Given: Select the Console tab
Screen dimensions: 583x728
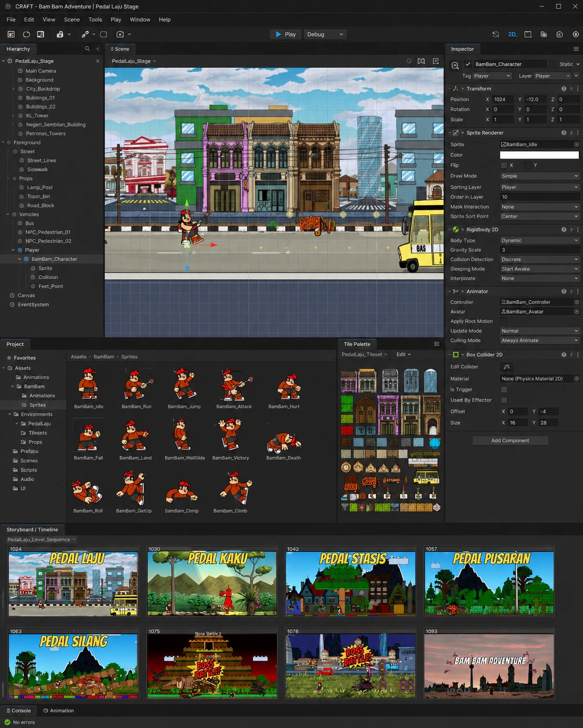Looking at the screenshot, I should pos(18,711).
